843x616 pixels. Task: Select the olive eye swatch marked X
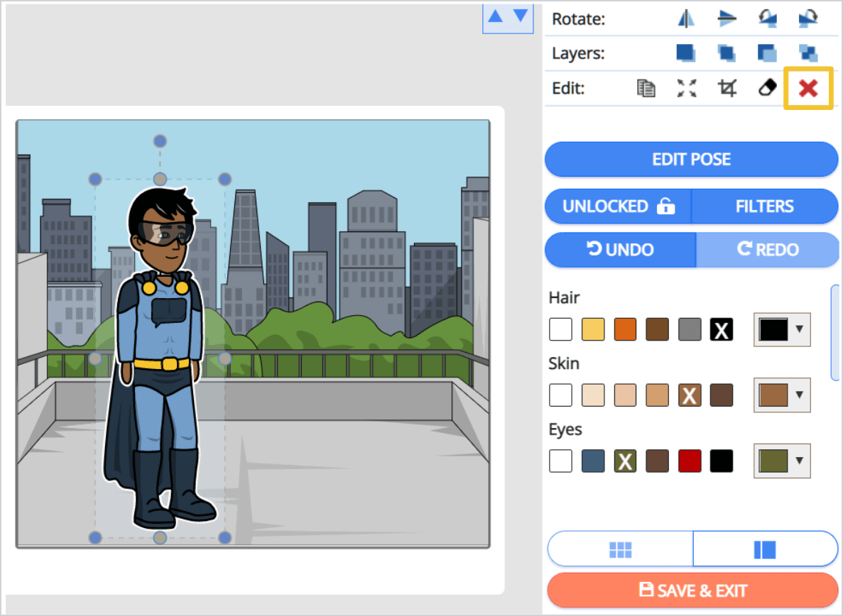[625, 461]
